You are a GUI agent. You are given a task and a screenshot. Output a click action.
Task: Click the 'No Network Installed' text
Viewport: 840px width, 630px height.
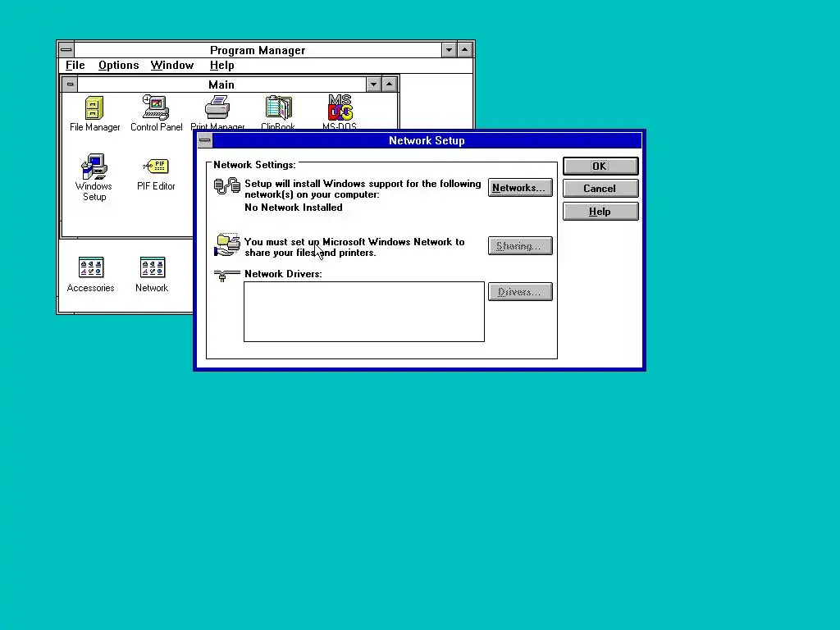[x=294, y=208]
